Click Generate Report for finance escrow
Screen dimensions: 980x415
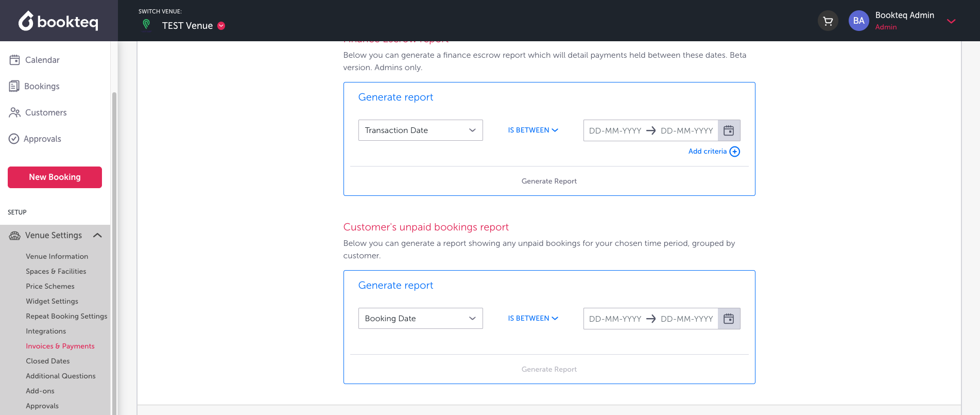coord(549,181)
